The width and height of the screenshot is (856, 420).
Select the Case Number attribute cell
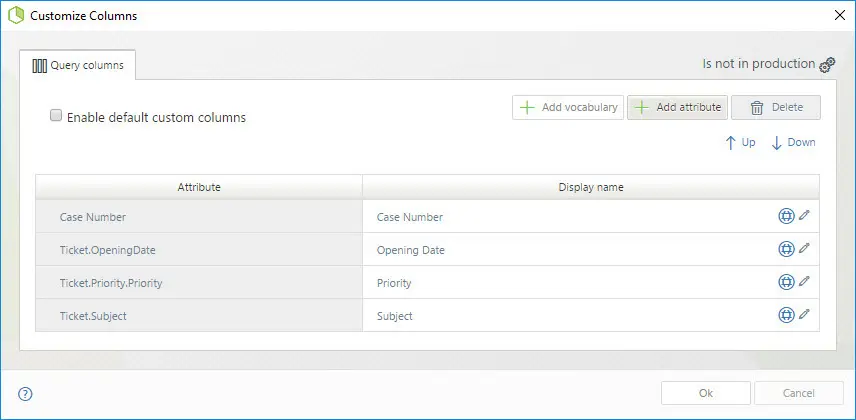(199, 216)
